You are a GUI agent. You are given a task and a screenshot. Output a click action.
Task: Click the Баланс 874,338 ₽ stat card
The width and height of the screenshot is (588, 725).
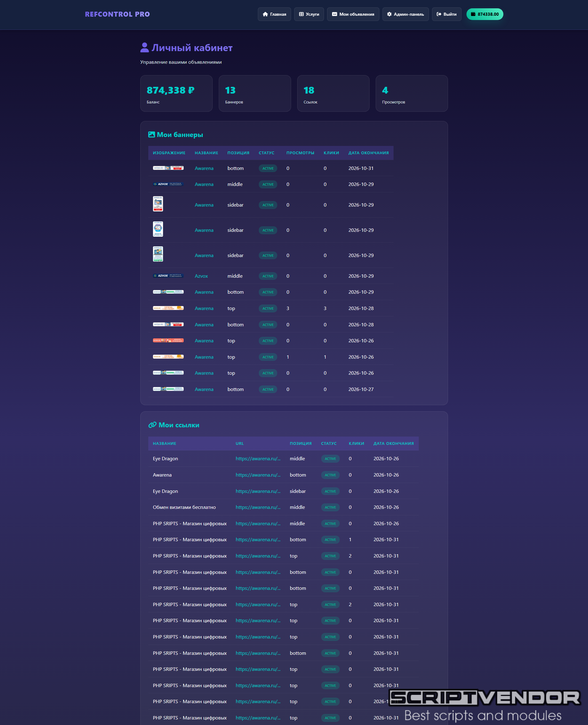coord(177,94)
